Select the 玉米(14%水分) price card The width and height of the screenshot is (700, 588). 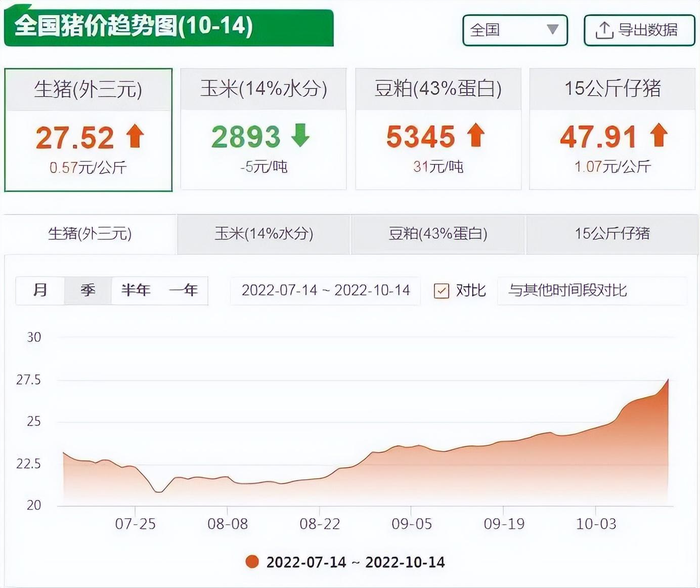(x=264, y=129)
